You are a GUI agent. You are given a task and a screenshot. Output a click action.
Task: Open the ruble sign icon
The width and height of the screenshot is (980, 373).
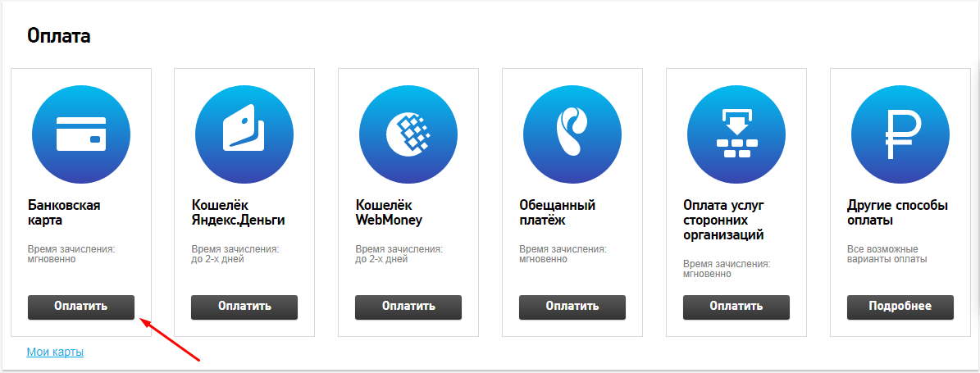point(900,134)
